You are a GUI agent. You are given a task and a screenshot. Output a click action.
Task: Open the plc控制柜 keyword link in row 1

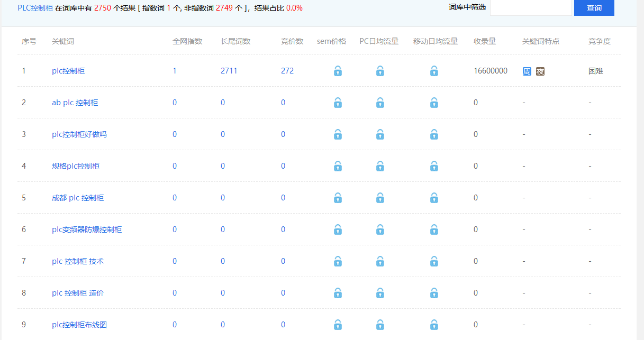click(68, 71)
